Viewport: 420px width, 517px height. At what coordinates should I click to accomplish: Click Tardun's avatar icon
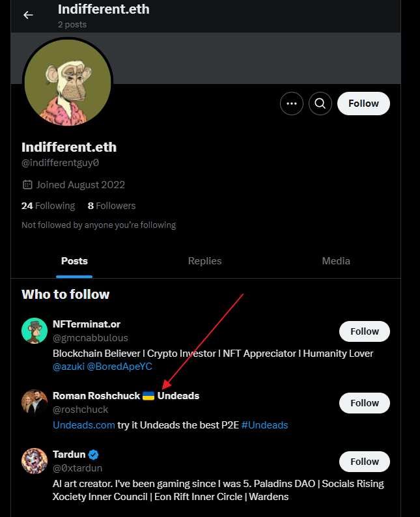coord(34,462)
